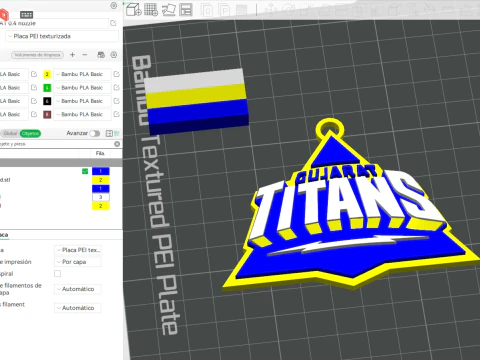Viewport: 480px width, 360px height.
Task: Click edit icon just left of black swatch 6
Action: 34,101
